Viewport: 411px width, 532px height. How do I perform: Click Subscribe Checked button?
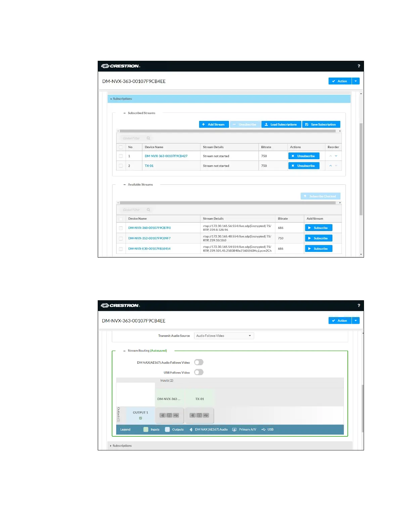point(320,196)
